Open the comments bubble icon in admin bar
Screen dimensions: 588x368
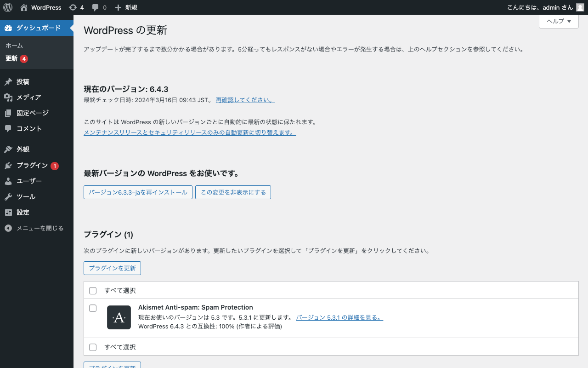96,7
